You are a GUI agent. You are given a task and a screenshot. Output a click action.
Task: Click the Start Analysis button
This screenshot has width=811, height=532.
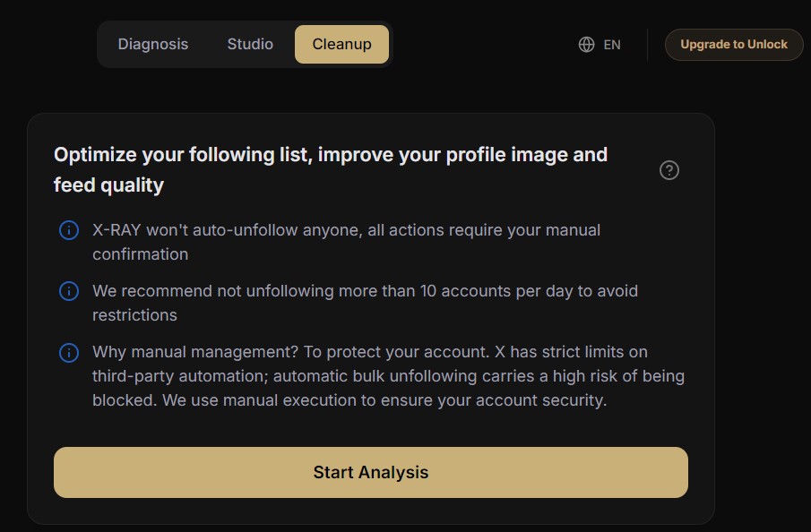point(370,472)
